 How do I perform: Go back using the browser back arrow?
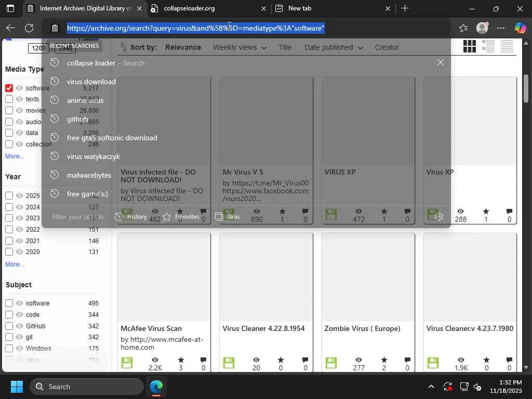(10, 28)
